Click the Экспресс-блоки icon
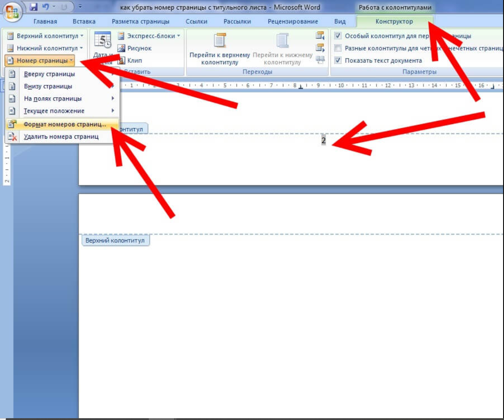This screenshot has width=504, height=420. click(x=121, y=36)
